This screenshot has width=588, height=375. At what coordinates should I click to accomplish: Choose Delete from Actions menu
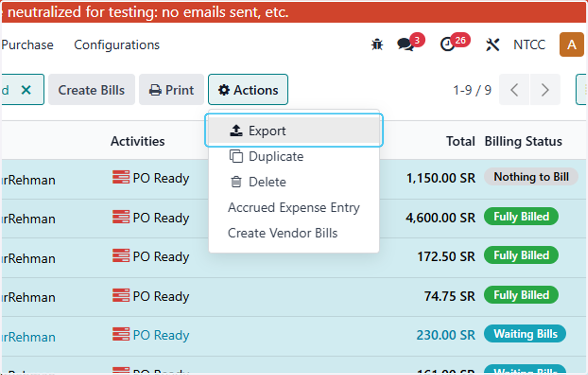pos(294,182)
